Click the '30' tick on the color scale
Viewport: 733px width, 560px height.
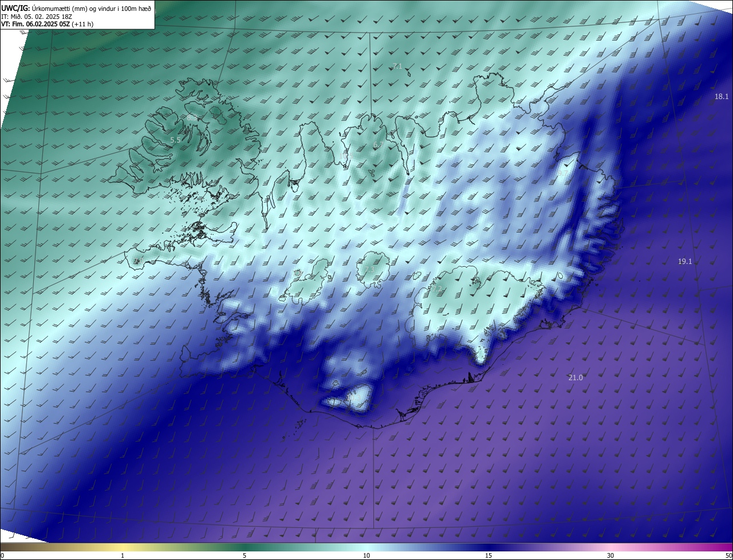(x=610, y=556)
